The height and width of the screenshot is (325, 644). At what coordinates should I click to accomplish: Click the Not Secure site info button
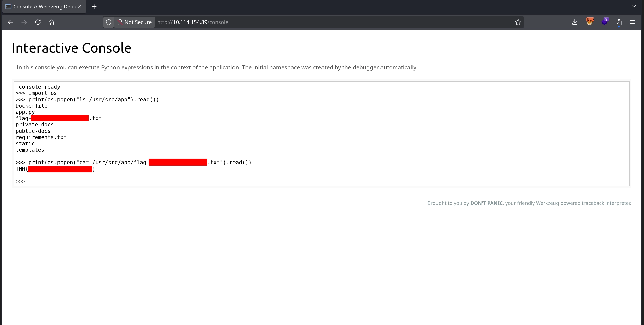pyautogui.click(x=135, y=22)
